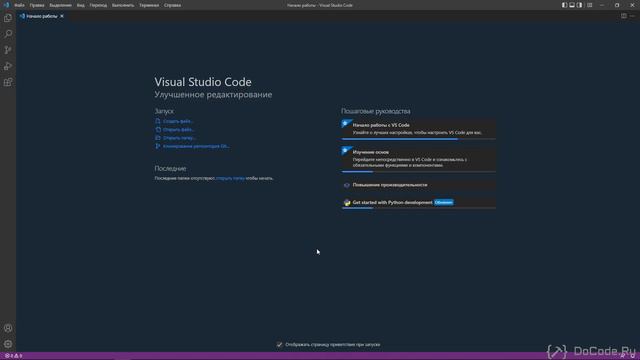
Task: Click the Пошаговые руководства heading
Action: 376,111
